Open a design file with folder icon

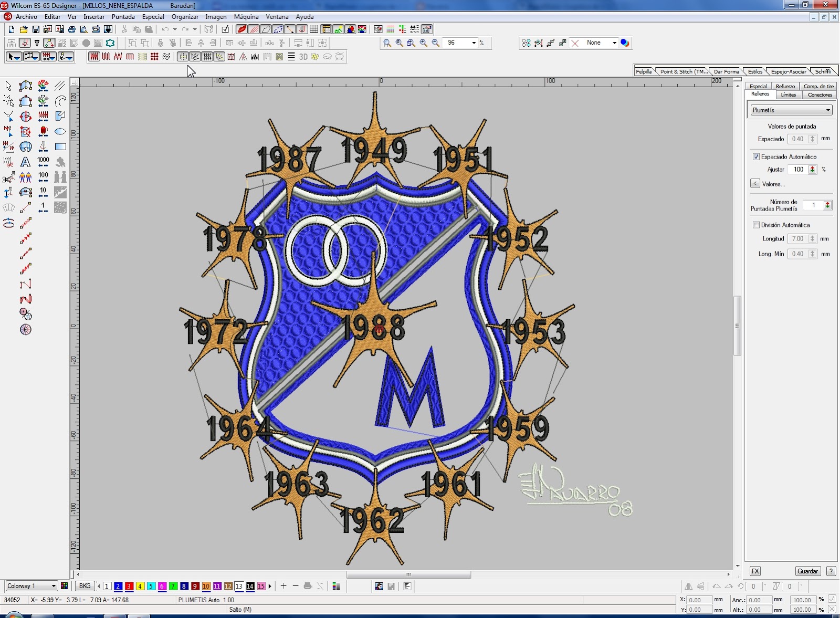(23, 29)
